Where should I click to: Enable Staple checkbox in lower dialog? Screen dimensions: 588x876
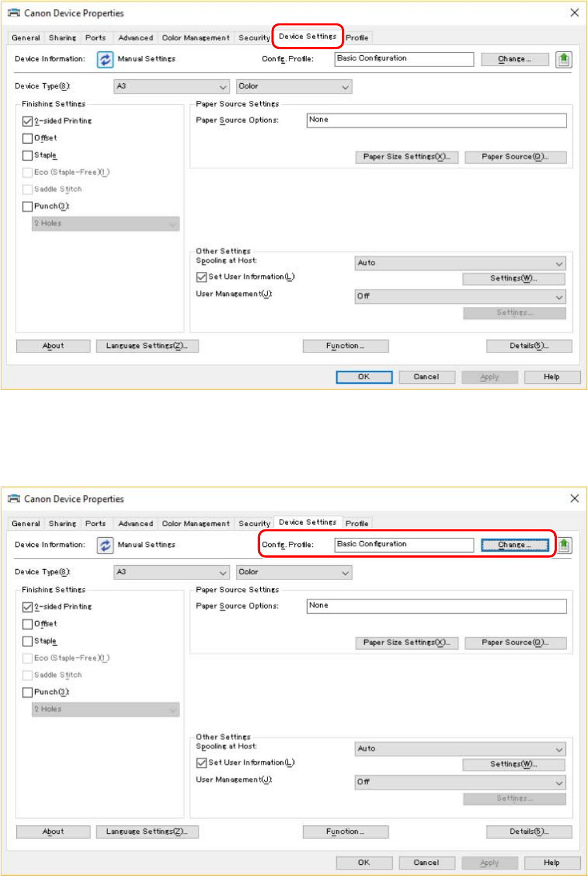point(27,641)
